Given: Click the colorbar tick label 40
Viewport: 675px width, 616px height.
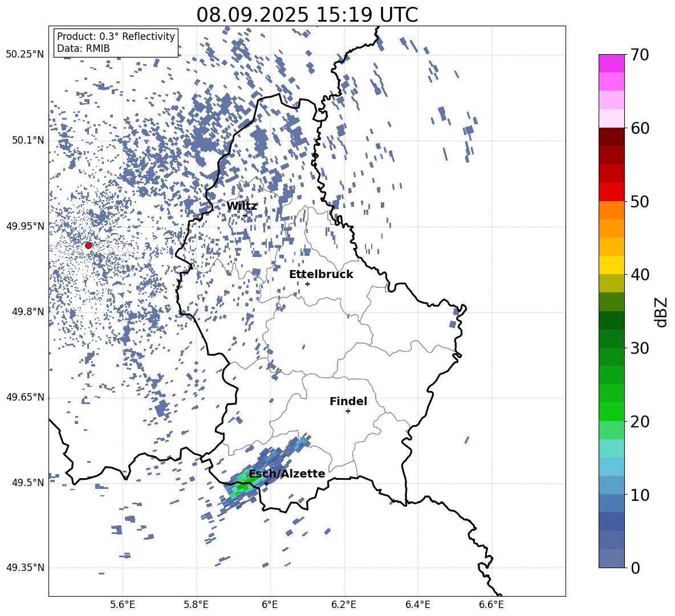Looking at the screenshot, I should [x=640, y=275].
